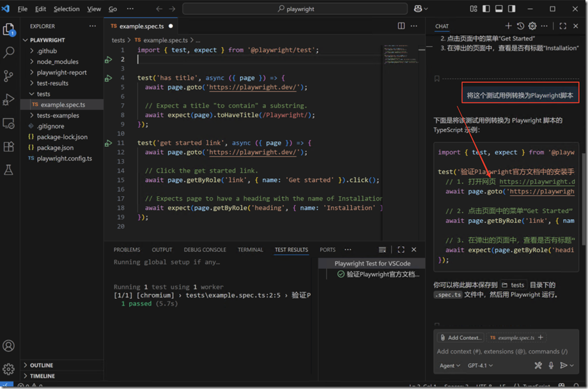Switch to the TERMINAL tab
The image size is (588, 389).
click(x=250, y=250)
